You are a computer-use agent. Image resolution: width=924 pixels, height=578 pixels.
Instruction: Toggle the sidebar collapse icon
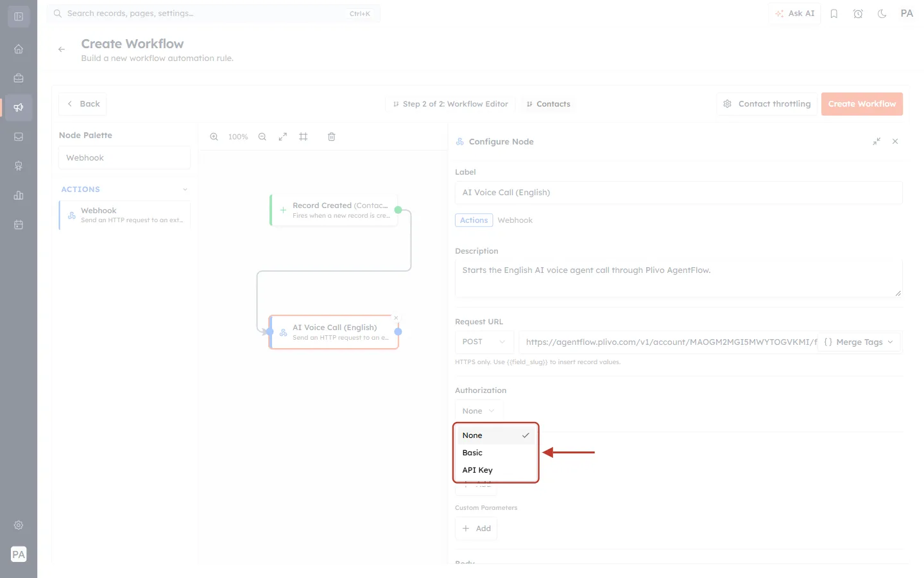click(x=19, y=17)
